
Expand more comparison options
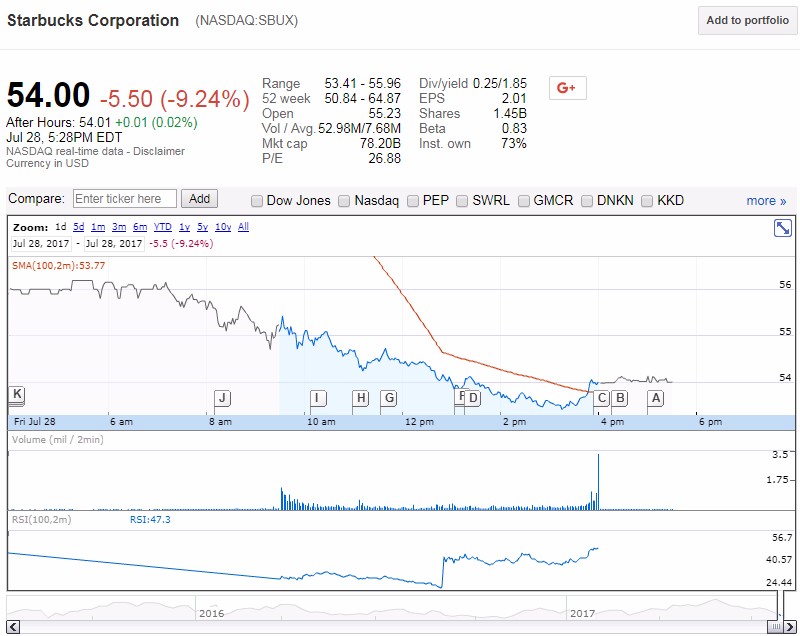pos(766,201)
